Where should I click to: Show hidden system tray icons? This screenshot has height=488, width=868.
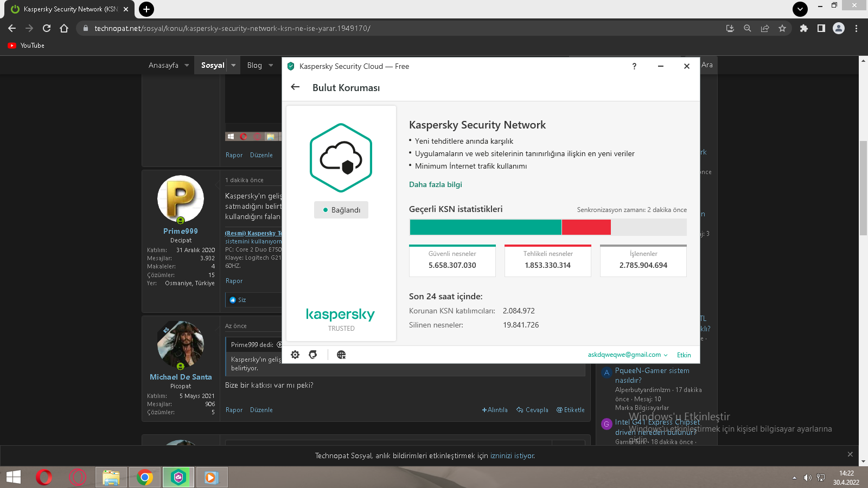point(794,478)
